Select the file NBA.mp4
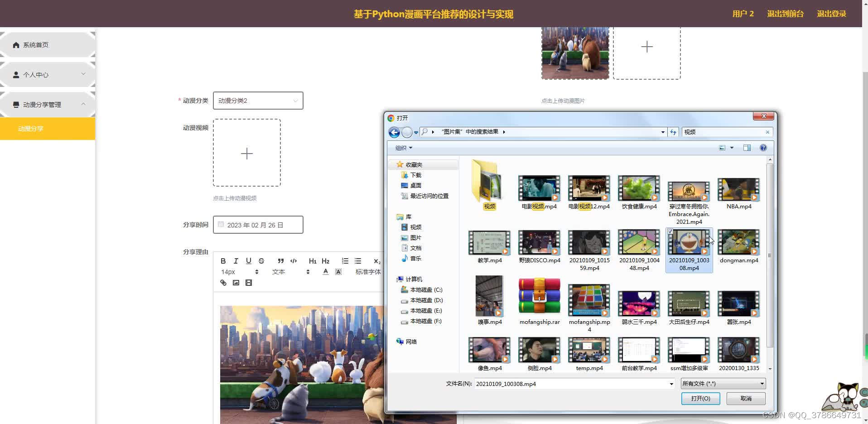Viewport: 868px width, 424px height. tap(738, 193)
